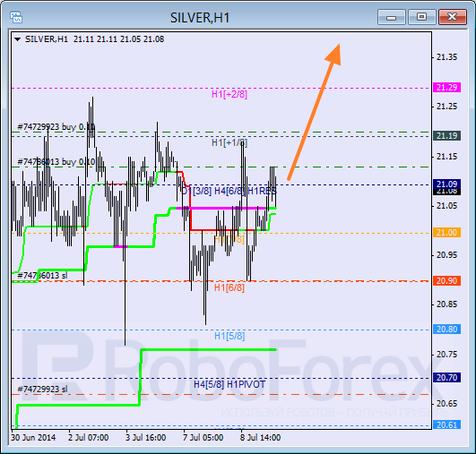Click the 20.70 dark blue price tag
476x454 pixels.
(x=446, y=378)
